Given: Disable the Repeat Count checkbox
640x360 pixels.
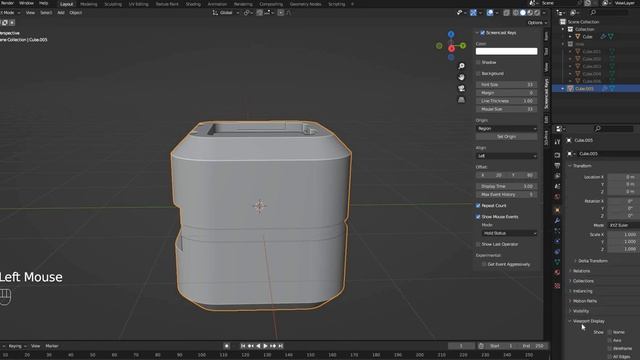Looking at the screenshot, I should (x=478, y=206).
